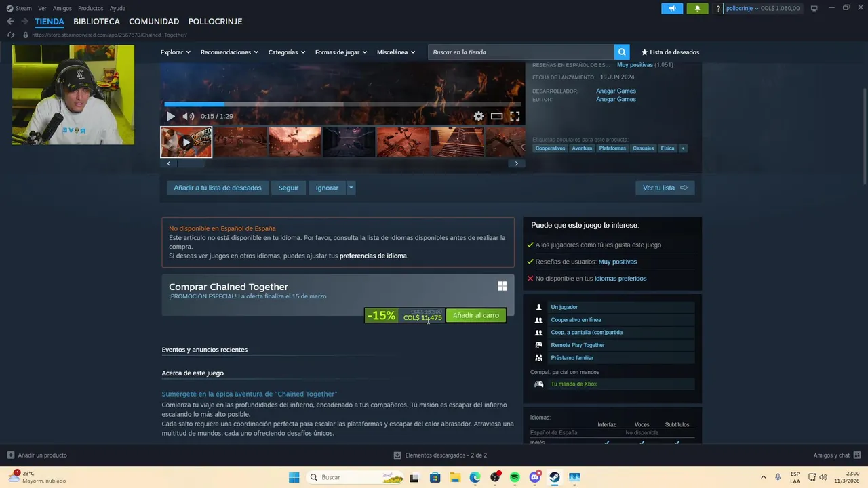Viewport: 868px width, 488px height.
Task: Open the Ver menu
Action: click(x=42, y=8)
